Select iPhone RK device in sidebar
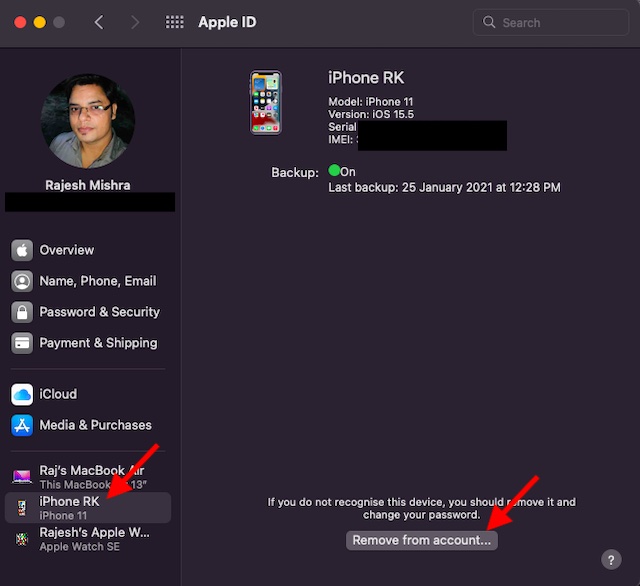This screenshot has width=640, height=586. [88, 508]
